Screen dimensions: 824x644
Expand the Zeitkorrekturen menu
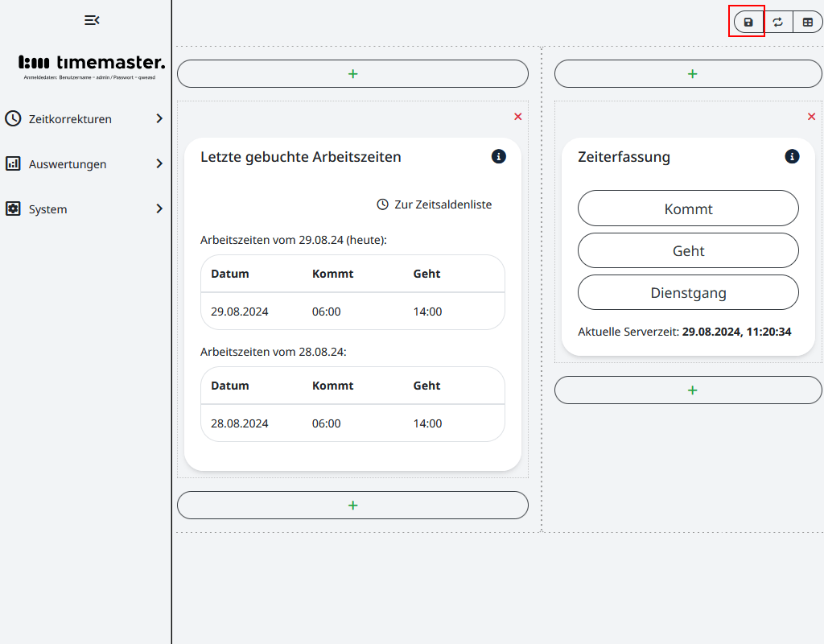[159, 118]
